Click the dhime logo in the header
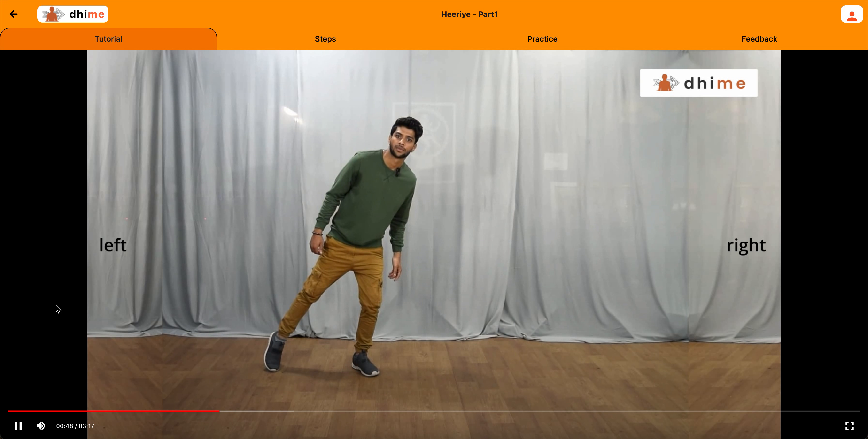Image resolution: width=868 pixels, height=439 pixels. tap(73, 14)
